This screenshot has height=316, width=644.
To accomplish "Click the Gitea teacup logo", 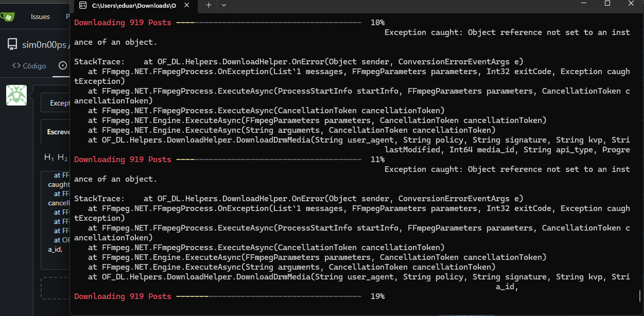I will click(7, 16).
